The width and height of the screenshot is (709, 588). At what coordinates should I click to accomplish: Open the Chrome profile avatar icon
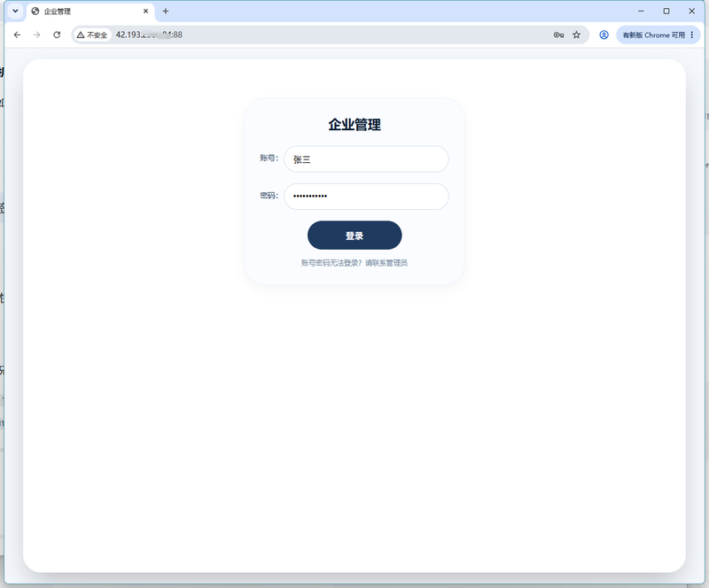click(604, 35)
